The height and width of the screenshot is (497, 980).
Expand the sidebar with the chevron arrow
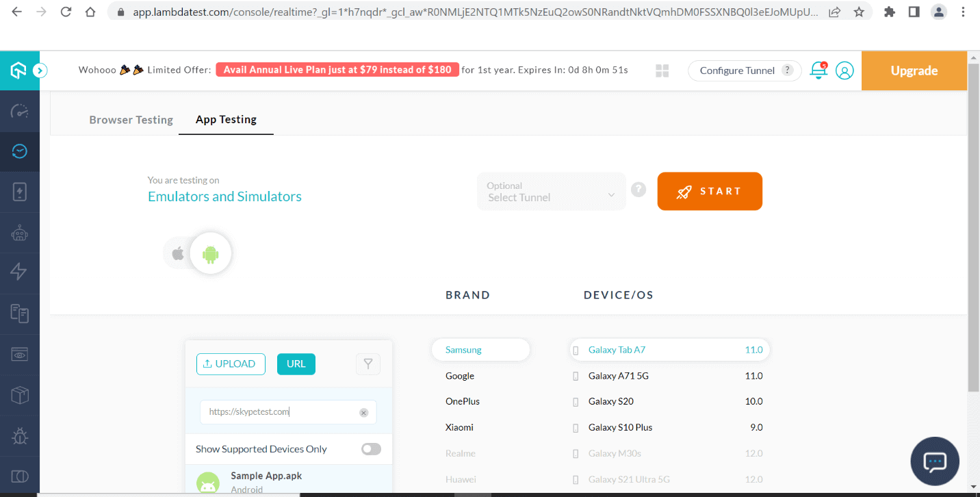click(x=40, y=70)
